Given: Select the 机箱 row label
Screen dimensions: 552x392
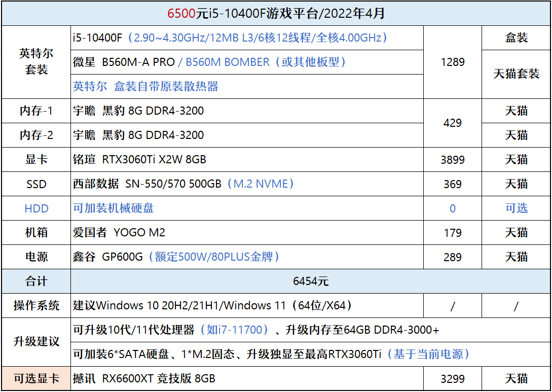Looking at the screenshot, I should coord(36,233).
